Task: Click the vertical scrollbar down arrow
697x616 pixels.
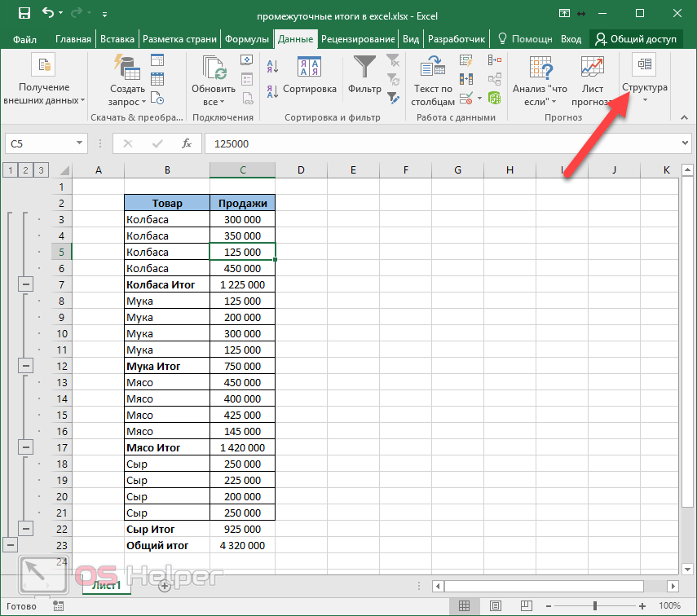Action: (x=687, y=569)
